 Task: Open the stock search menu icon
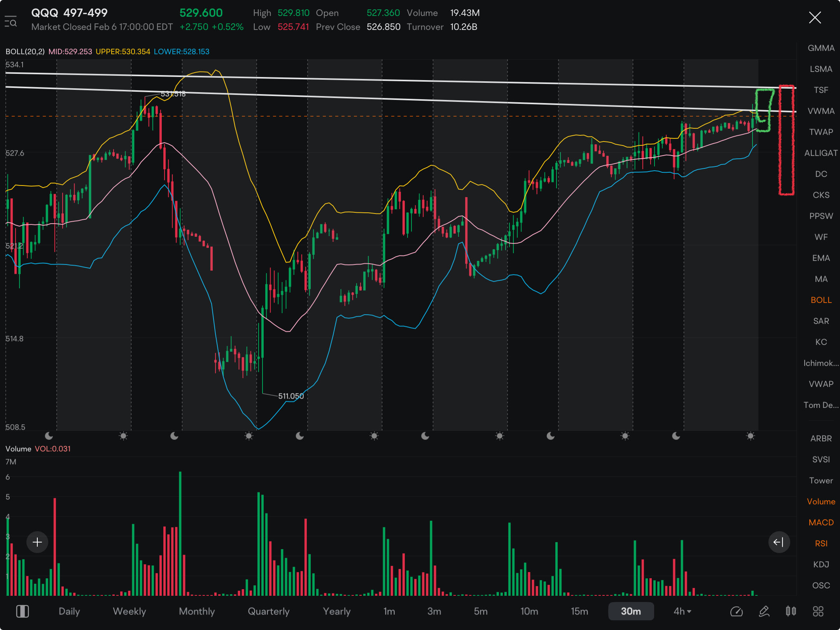click(x=10, y=21)
